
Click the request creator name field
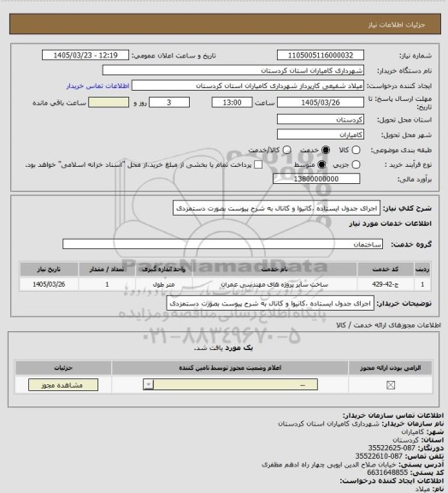click(248, 86)
